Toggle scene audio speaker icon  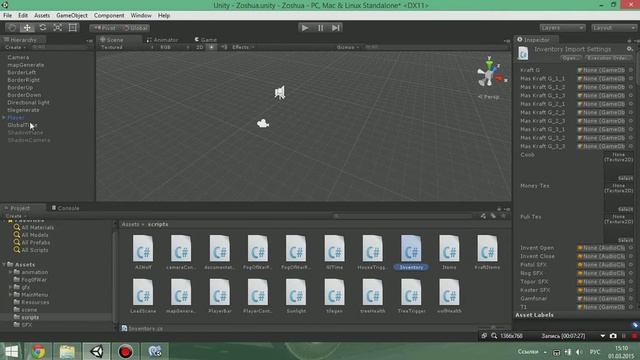[224, 47]
